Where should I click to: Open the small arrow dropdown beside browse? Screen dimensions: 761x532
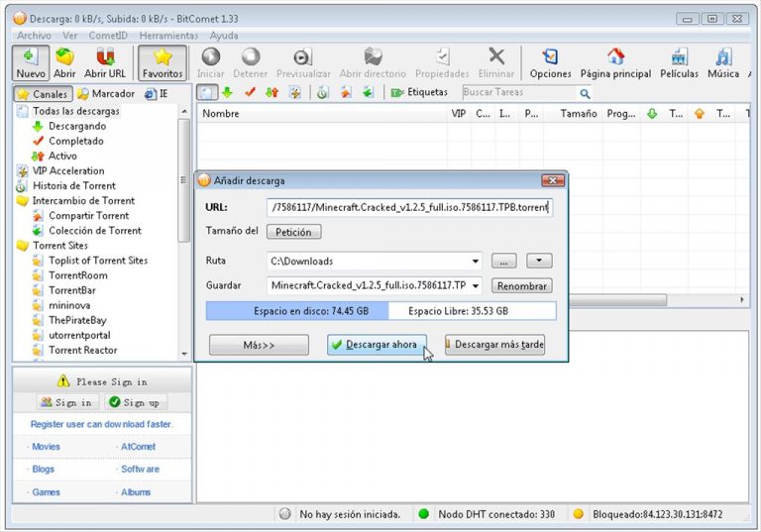click(539, 261)
